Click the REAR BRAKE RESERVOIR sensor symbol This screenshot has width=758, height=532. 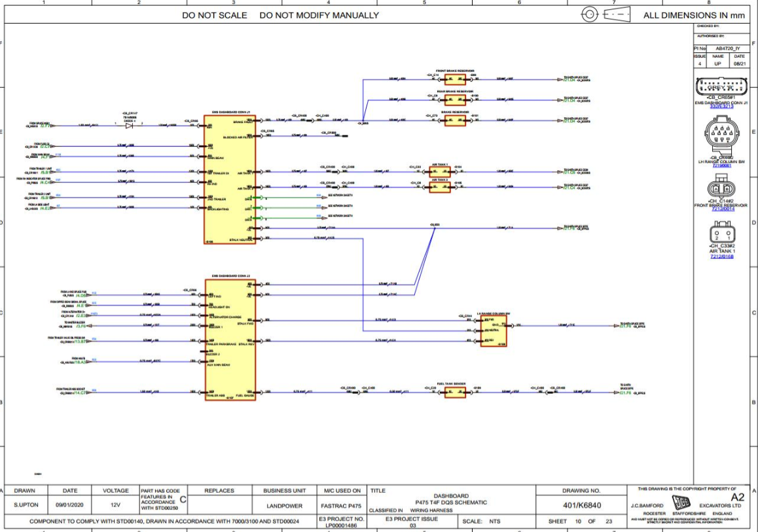click(455, 99)
